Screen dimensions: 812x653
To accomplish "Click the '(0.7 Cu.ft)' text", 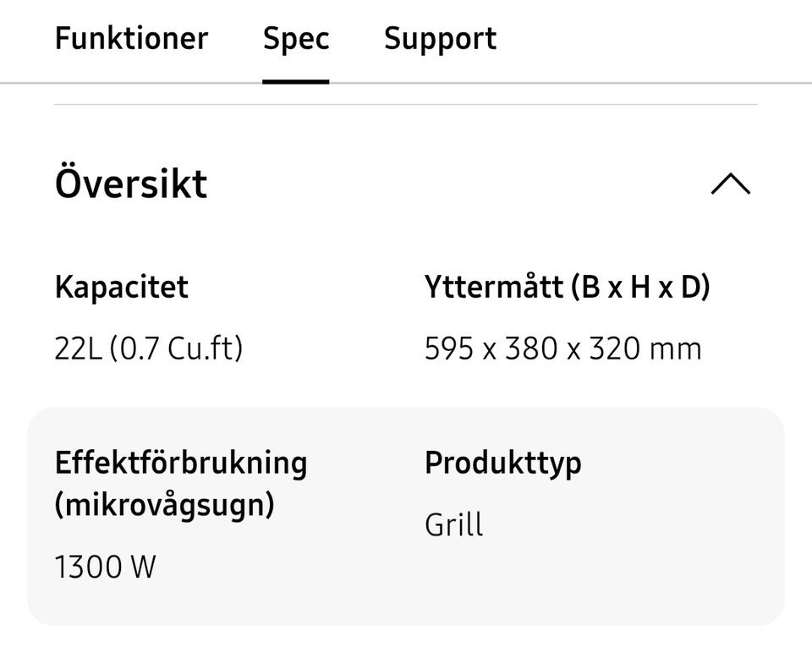I will 176,348.
